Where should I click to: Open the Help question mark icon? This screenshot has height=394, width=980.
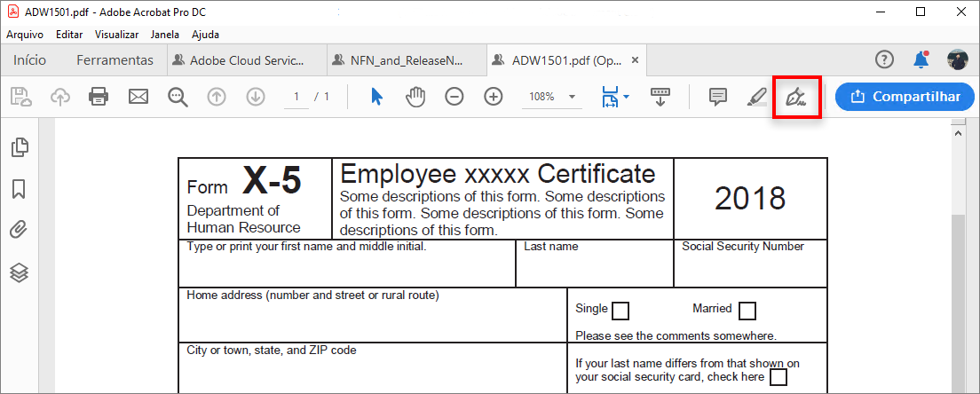click(884, 60)
